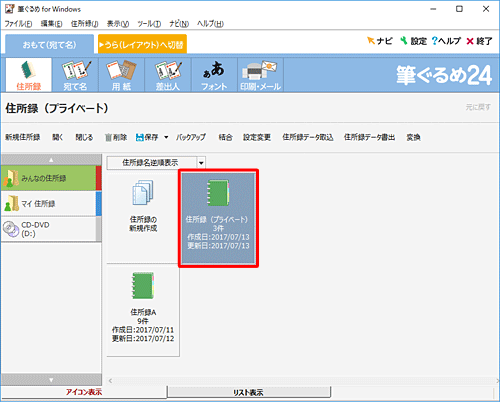
Task: Open the ツール(T) menu
Action: point(149,24)
